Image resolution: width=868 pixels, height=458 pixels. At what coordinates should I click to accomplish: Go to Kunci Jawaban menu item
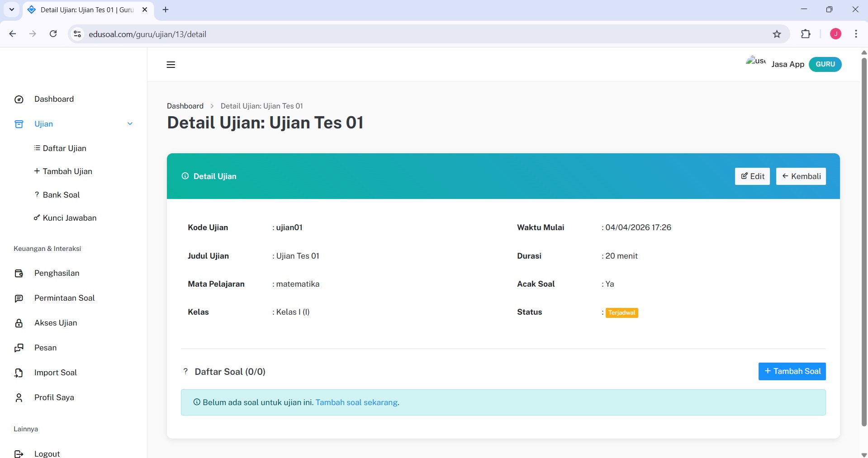click(x=69, y=218)
